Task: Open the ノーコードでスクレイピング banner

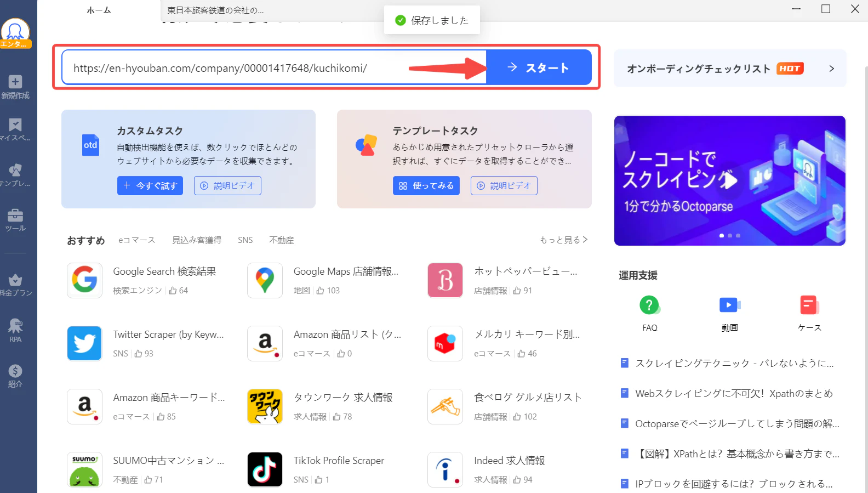Action: tap(730, 180)
